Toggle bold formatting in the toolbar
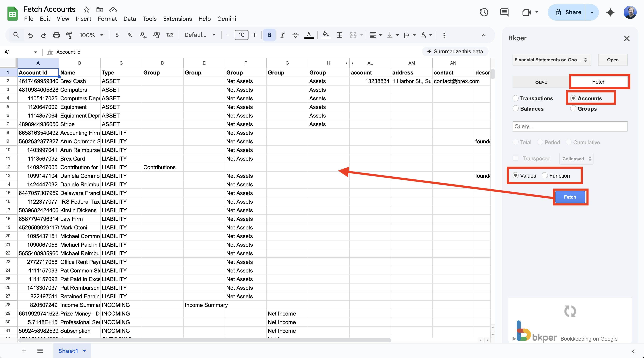 [x=269, y=35]
